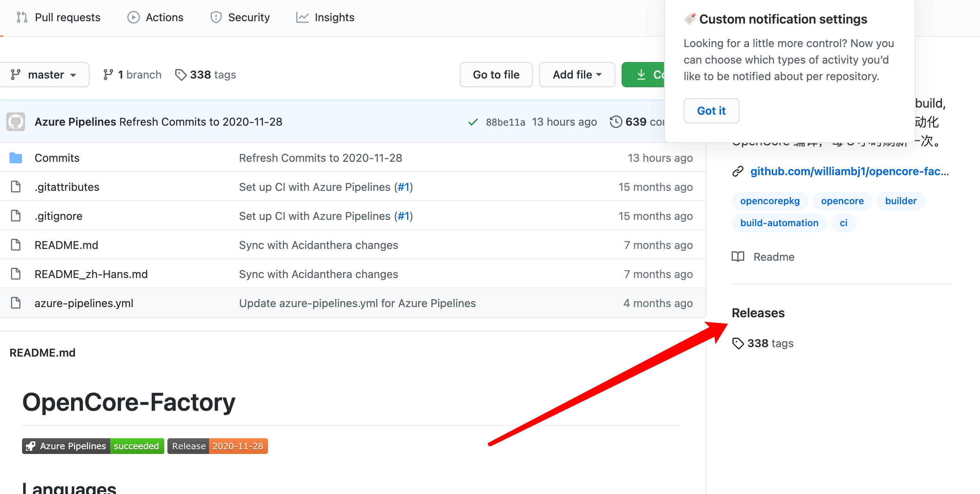
Task: Click the Commits folder icon
Action: [x=16, y=158]
